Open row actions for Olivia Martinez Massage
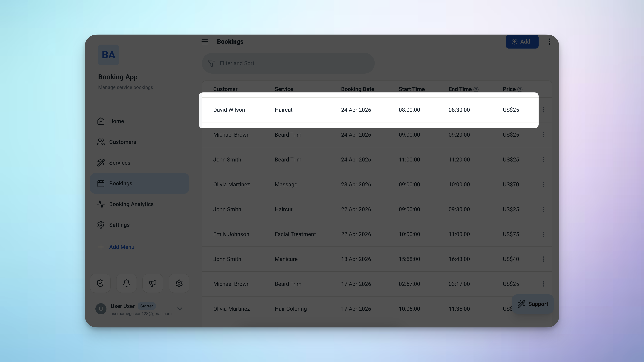 [543, 185]
